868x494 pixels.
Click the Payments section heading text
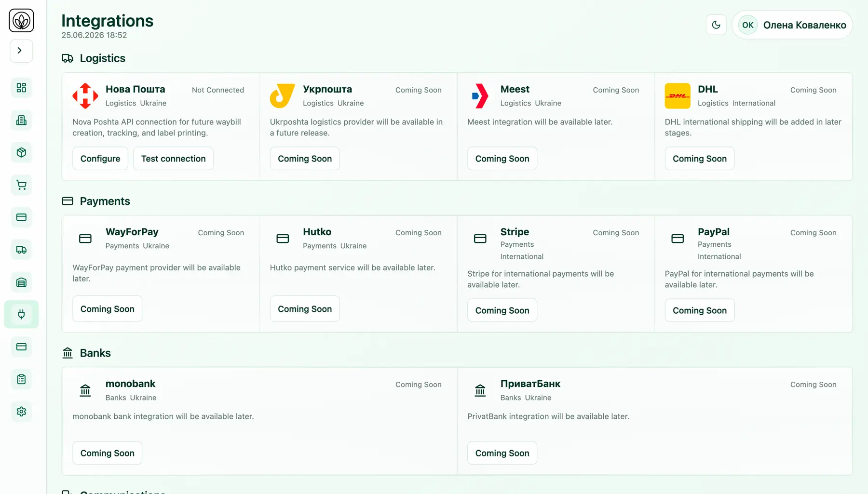(105, 201)
